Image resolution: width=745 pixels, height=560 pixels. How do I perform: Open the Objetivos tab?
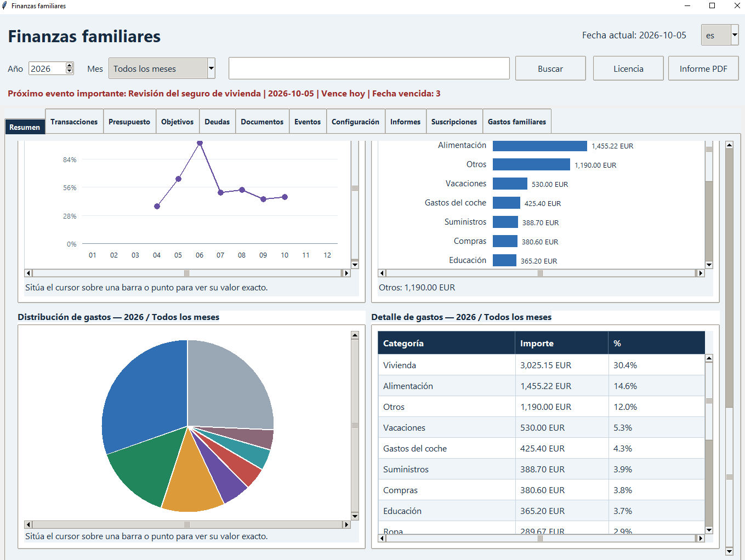pyautogui.click(x=177, y=122)
